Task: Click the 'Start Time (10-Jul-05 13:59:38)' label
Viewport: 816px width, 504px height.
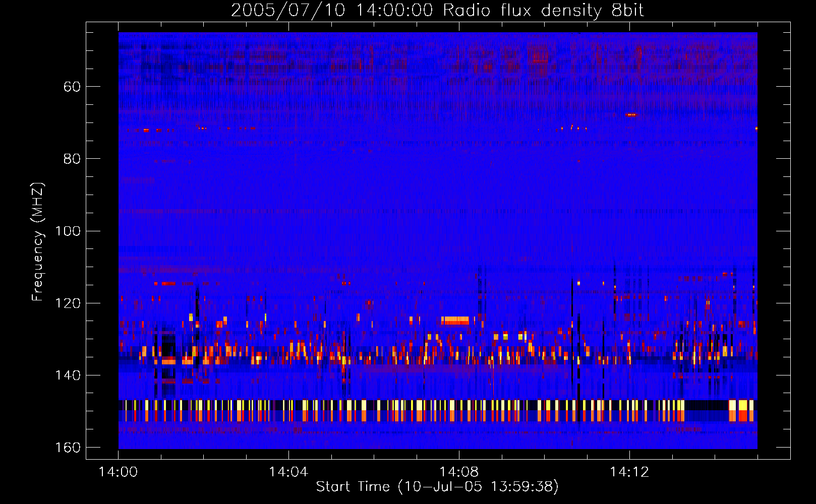Action: (437, 487)
